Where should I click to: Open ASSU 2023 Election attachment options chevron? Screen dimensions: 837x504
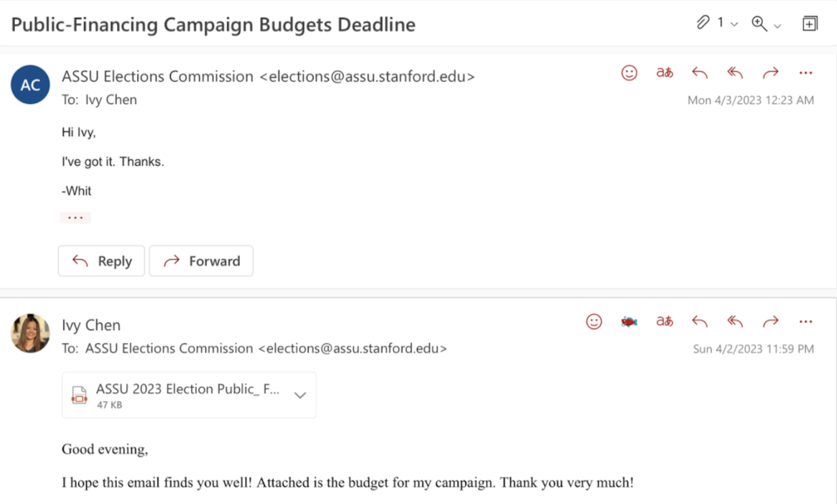pyautogui.click(x=300, y=395)
